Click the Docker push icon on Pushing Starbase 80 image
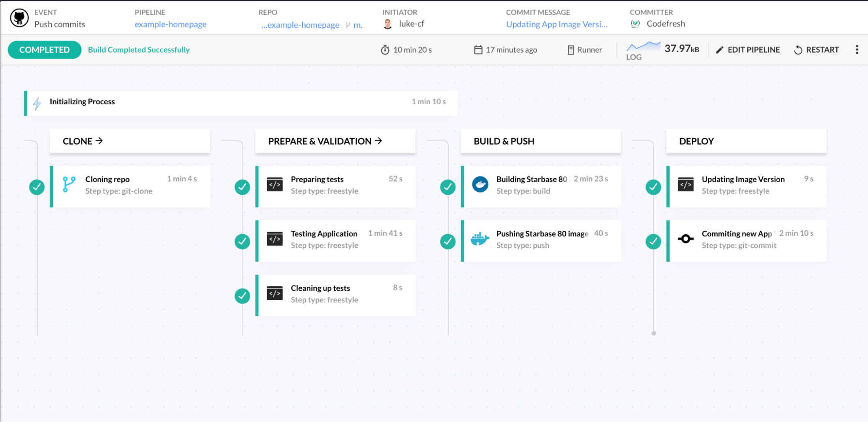The height and width of the screenshot is (422, 868). tap(480, 239)
